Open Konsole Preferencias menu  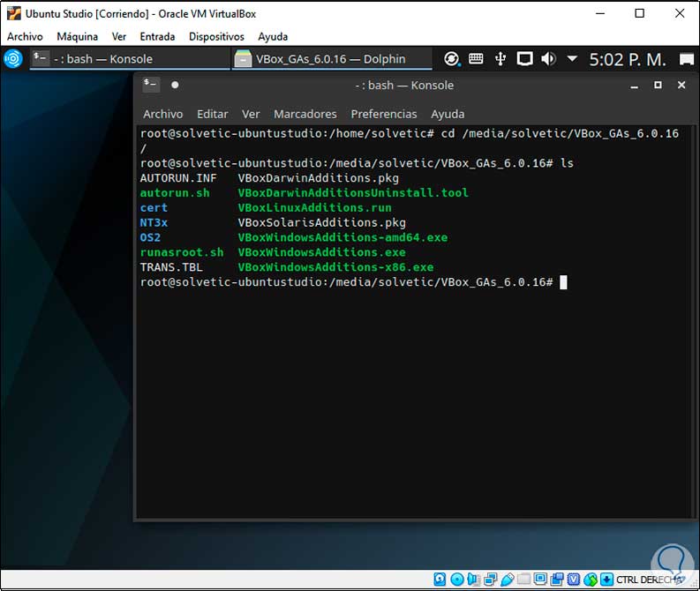point(384,114)
